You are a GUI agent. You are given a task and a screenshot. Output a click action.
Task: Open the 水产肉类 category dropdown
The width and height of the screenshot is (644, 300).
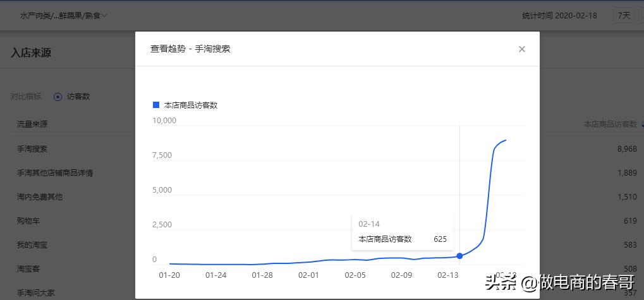pyautogui.click(x=64, y=15)
